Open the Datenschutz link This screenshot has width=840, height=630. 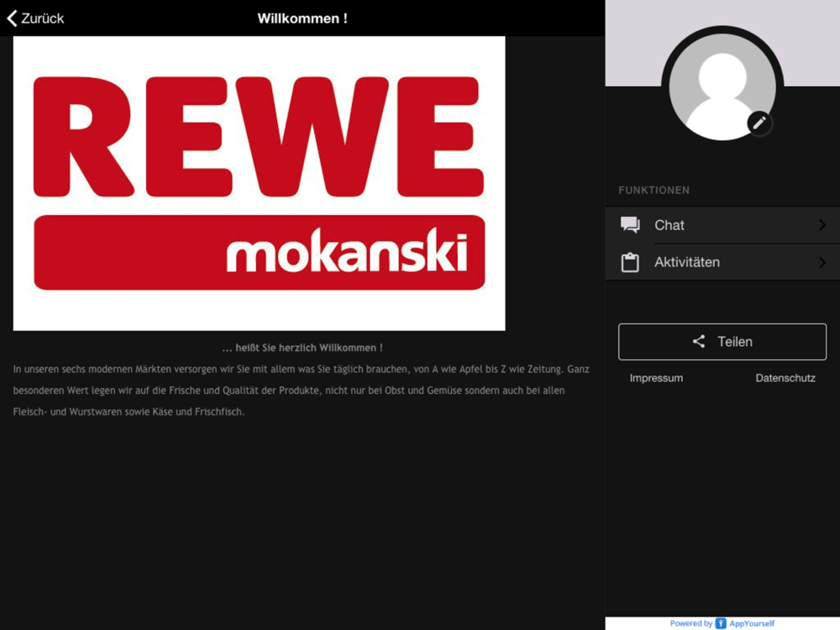click(x=785, y=378)
